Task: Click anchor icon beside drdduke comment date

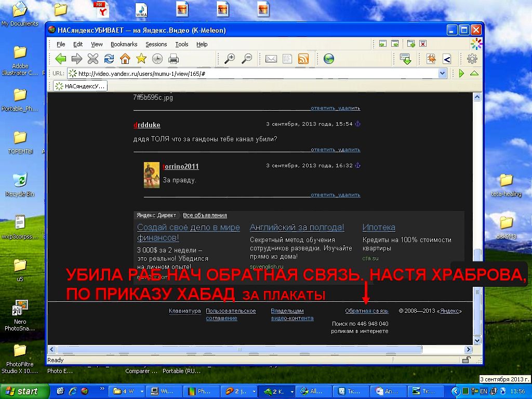Action: pyautogui.click(x=357, y=124)
